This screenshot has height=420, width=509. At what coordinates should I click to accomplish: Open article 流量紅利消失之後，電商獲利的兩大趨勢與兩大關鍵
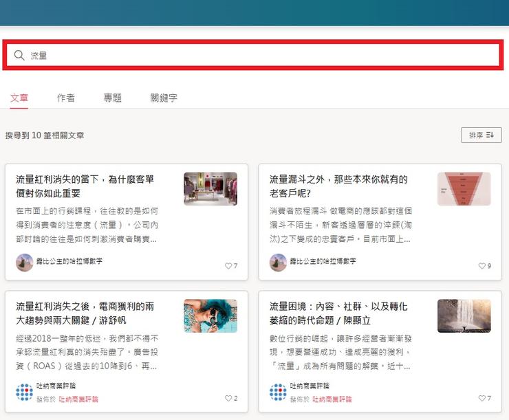click(x=85, y=313)
